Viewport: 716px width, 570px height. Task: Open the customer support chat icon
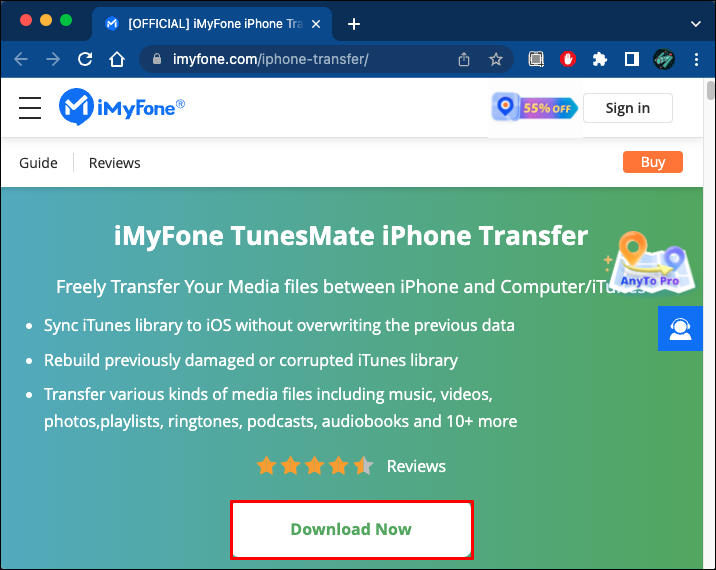tap(680, 328)
